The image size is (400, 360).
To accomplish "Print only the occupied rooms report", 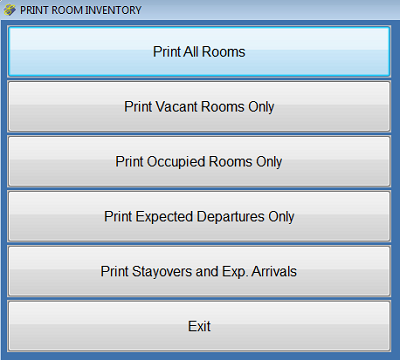I will coord(199,162).
